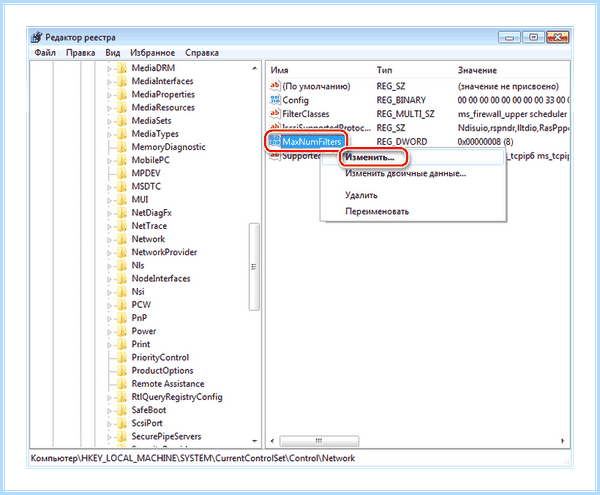Click the values pane scroll left arrow
The width and height of the screenshot is (600, 495).
click(x=272, y=441)
